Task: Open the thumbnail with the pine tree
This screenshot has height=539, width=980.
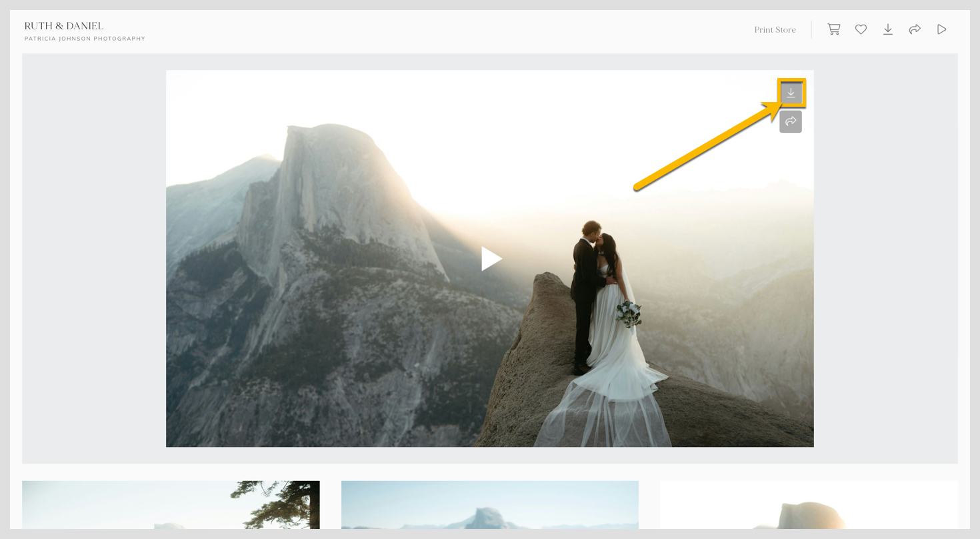Action: pos(171,505)
